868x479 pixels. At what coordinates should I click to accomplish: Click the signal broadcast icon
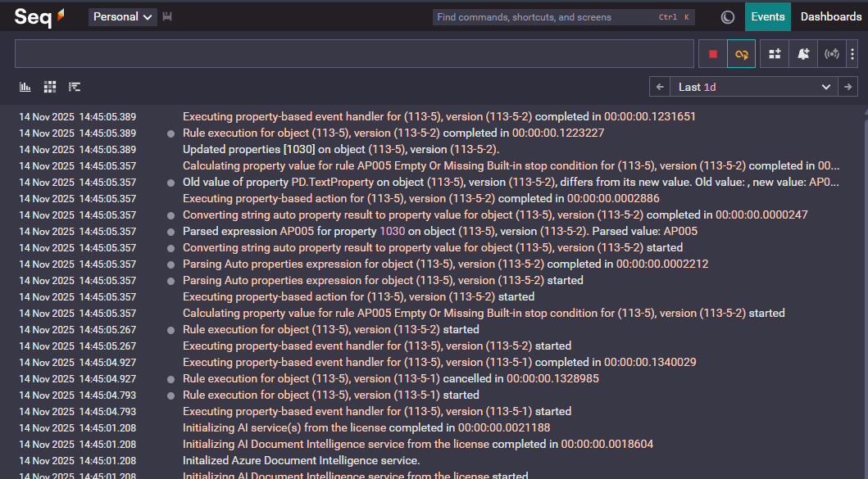(x=832, y=54)
